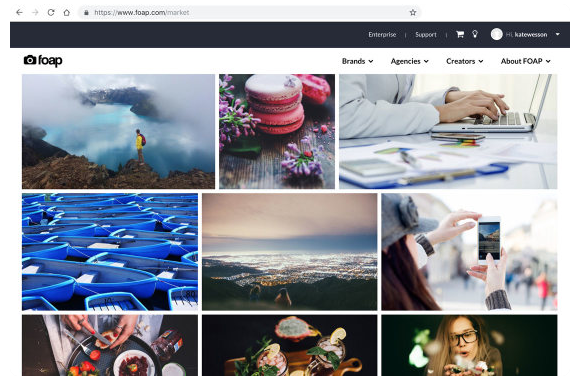Open the woman holding smartphone photo
Screen dimensions: 583x385
click(469, 251)
